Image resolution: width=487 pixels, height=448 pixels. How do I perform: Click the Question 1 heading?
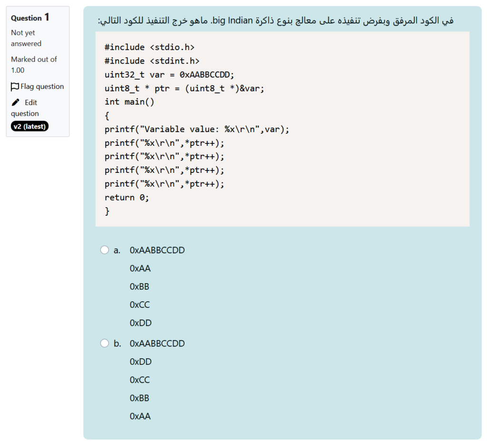click(30, 18)
